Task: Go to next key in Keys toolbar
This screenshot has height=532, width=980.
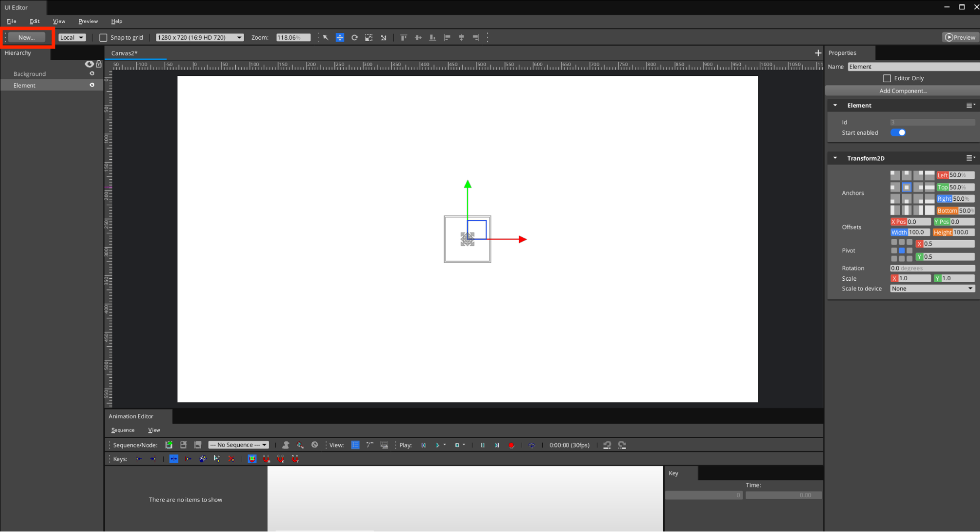Action: (x=153, y=459)
